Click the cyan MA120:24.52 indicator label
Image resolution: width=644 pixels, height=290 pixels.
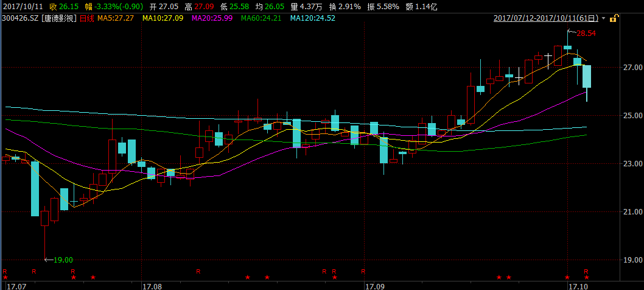pos(312,18)
